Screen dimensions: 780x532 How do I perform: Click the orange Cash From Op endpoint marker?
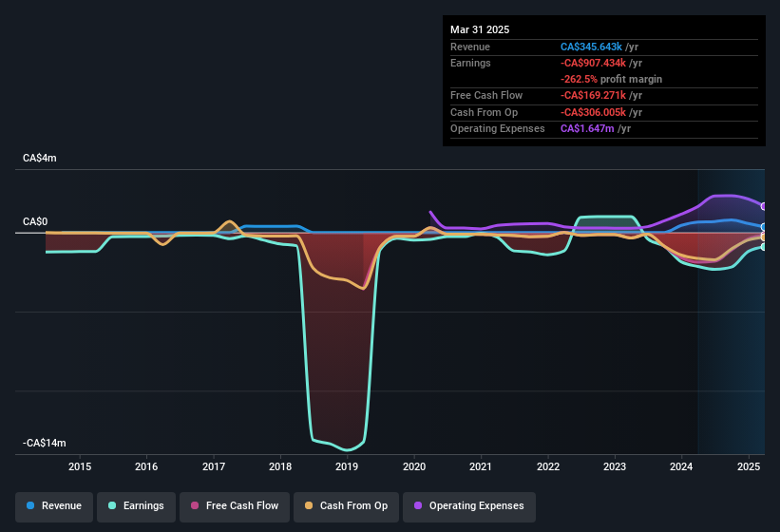pyautogui.click(x=764, y=237)
